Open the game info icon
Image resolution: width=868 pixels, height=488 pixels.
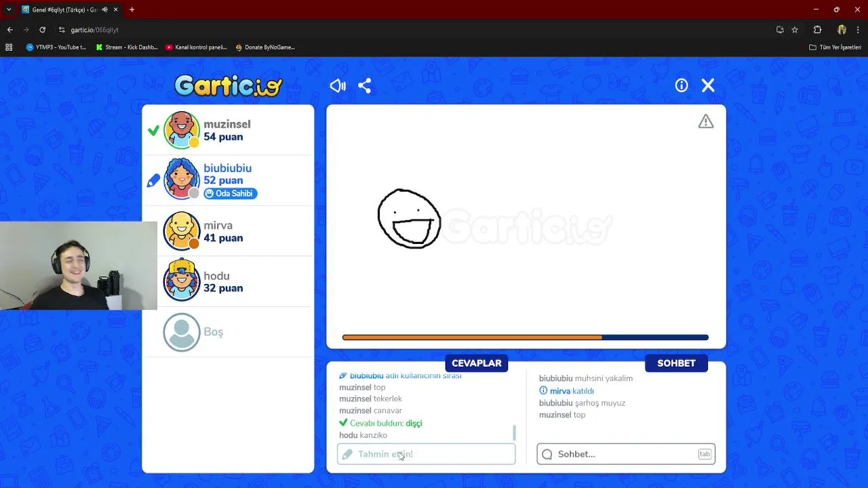tap(682, 85)
